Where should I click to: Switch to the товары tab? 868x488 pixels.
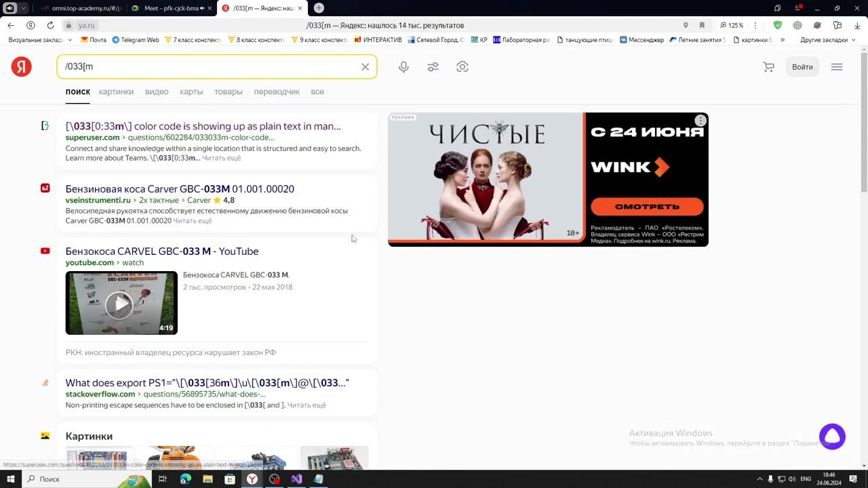(229, 91)
